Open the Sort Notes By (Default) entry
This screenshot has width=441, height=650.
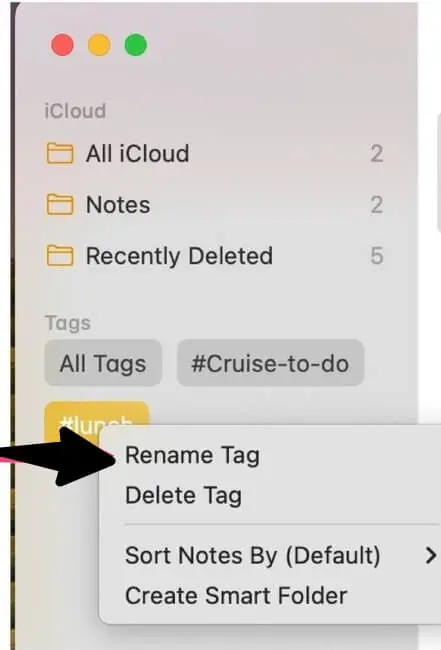(x=253, y=555)
